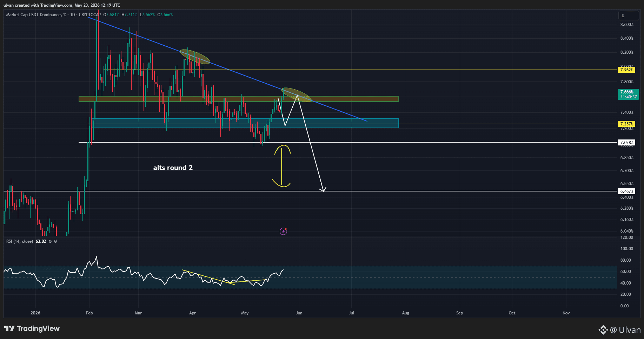Click the Sep label on time axis

(x=460, y=313)
